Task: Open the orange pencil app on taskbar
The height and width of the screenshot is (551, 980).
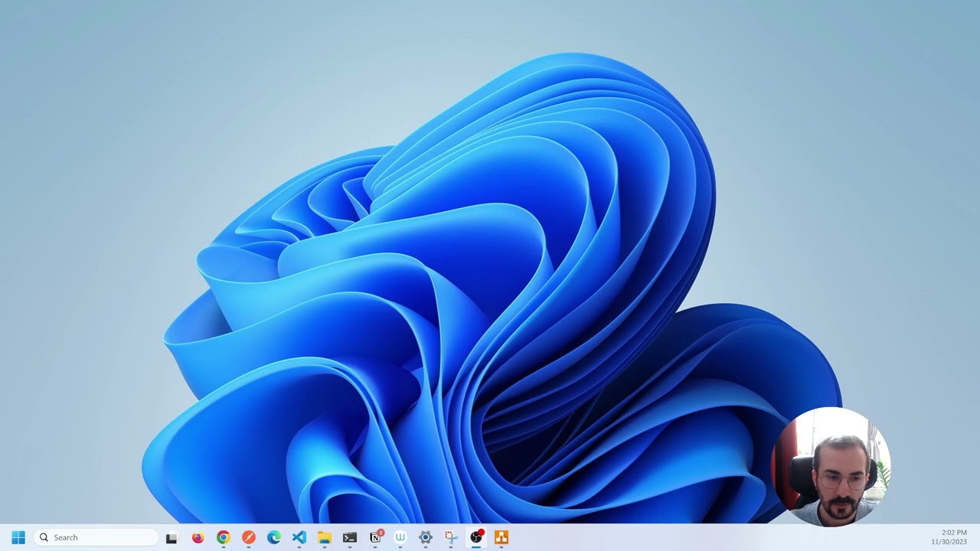Action: click(248, 538)
